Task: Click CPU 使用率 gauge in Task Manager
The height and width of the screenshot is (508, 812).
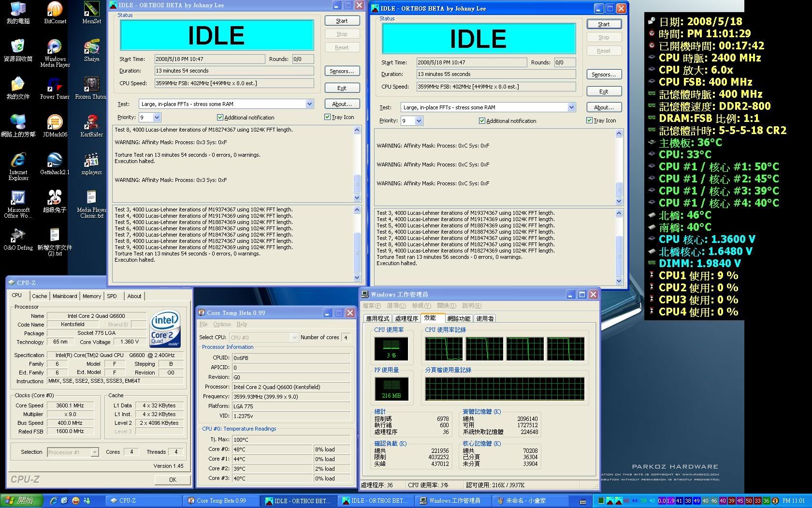Action: (391, 349)
